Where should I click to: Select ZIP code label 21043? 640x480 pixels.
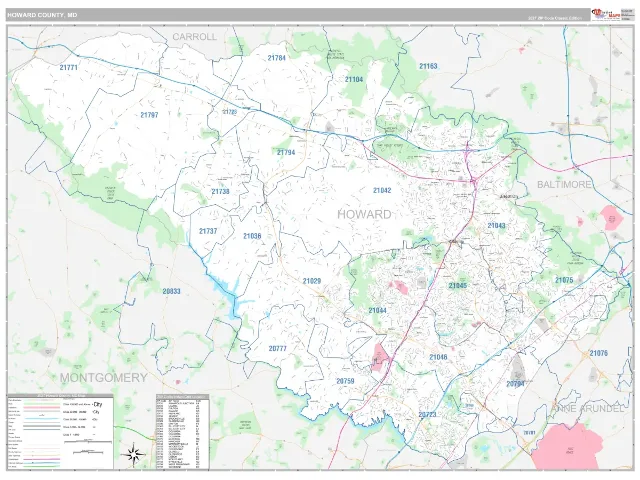496,225
